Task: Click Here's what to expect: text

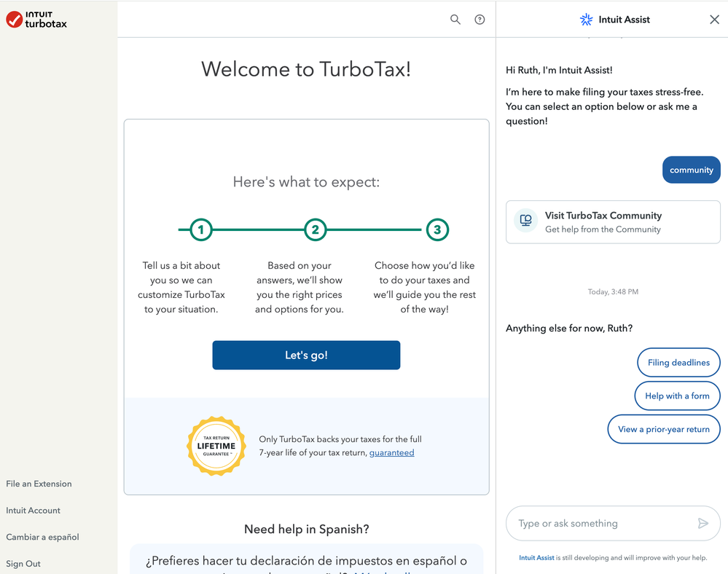Action: pos(306,182)
